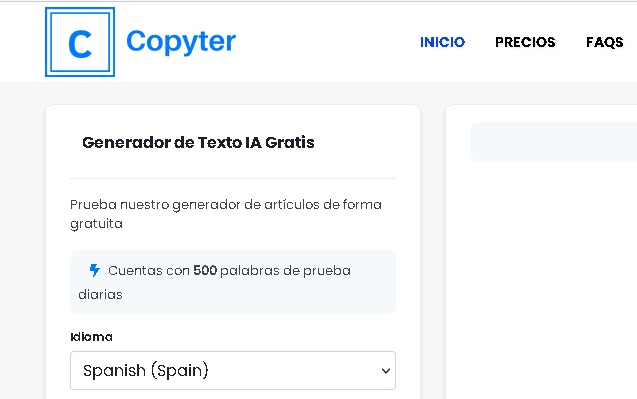Open the PRECIOS page
Image resolution: width=637 pixels, height=399 pixels.
[525, 42]
